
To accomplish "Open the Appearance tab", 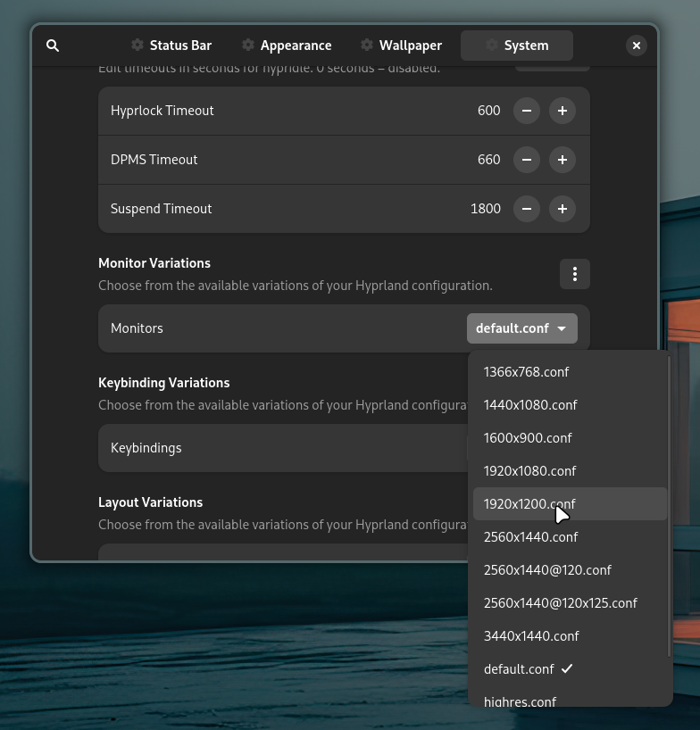I will (x=287, y=46).
